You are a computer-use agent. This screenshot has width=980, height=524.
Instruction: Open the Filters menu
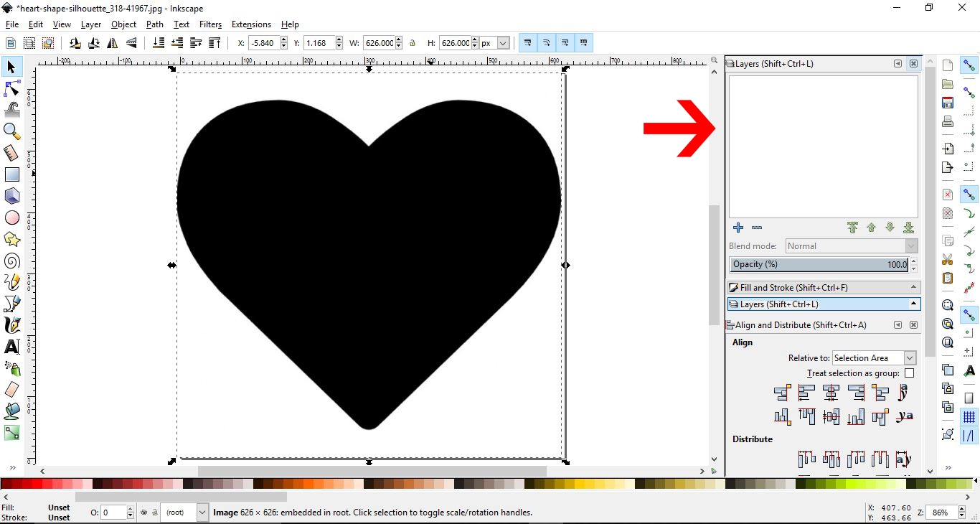point(210,24)
